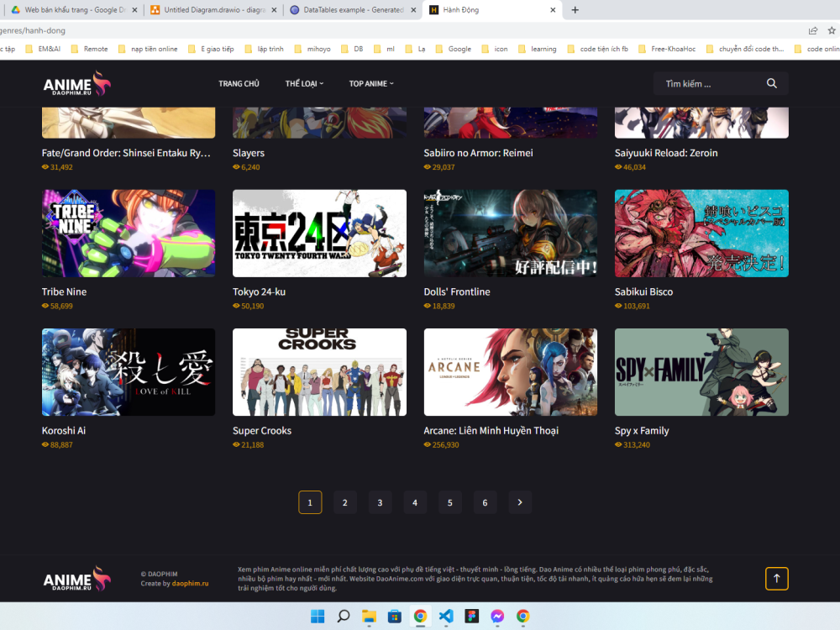Image resolution: width=840 pixels, height=630 pixels.
Task: Open Visual Studio Code from taskbar
Action: 446,616
